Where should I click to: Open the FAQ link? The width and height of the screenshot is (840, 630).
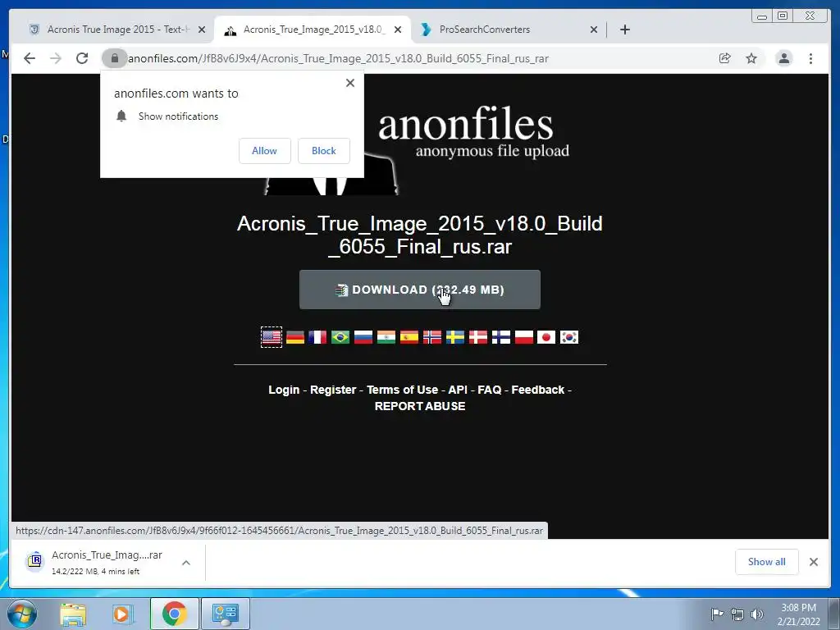click(490, 390)
